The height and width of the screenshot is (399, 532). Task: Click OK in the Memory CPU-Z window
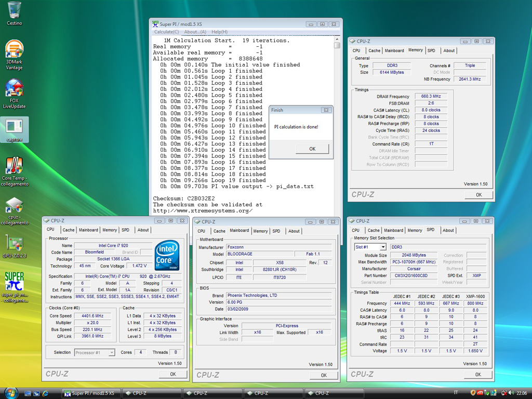[478, 195]
